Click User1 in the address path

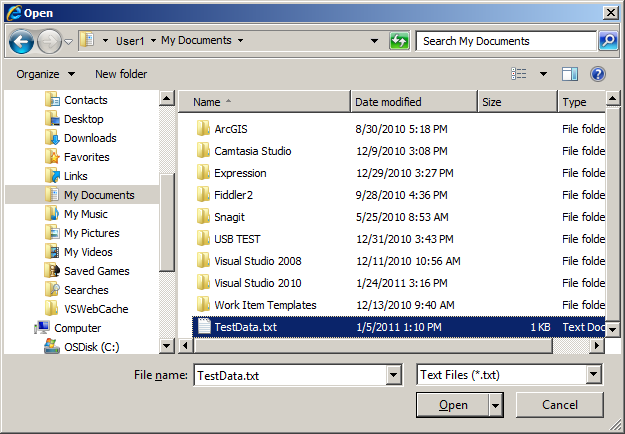pos(130,41)
